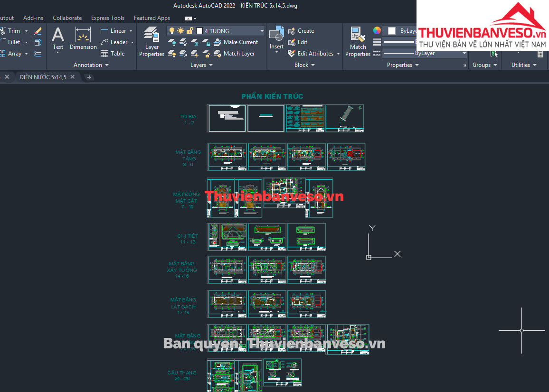Add a new drawing tab with plus
The image size is (549, 392).
(89, 77)
